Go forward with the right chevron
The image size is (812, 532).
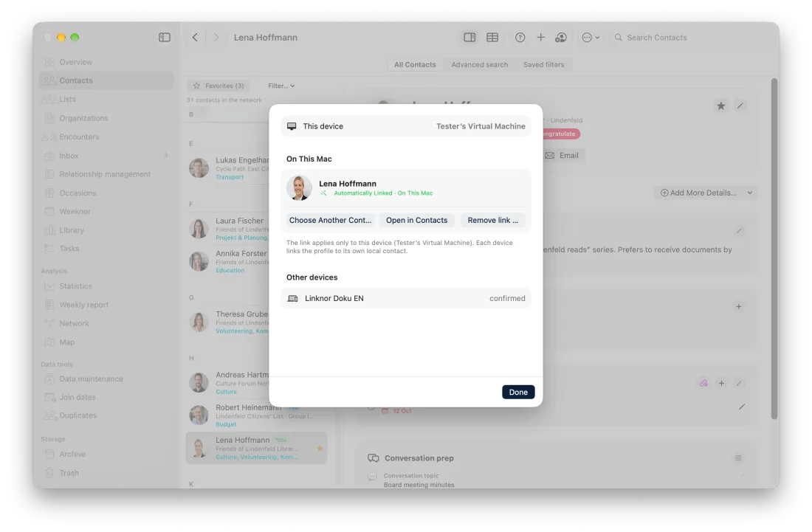click(x=216, y=37)
